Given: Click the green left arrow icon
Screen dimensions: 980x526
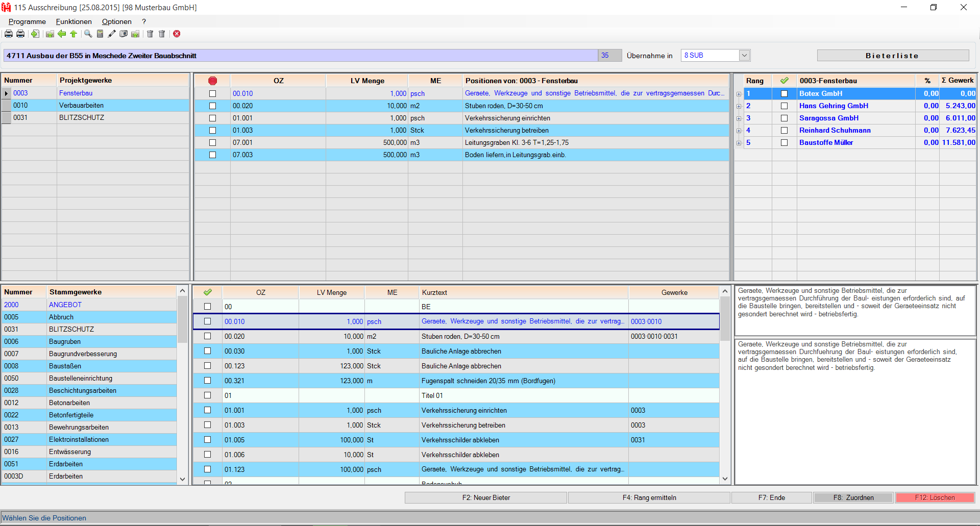Looking at the screenshot, I should click(x=62, y=34).
